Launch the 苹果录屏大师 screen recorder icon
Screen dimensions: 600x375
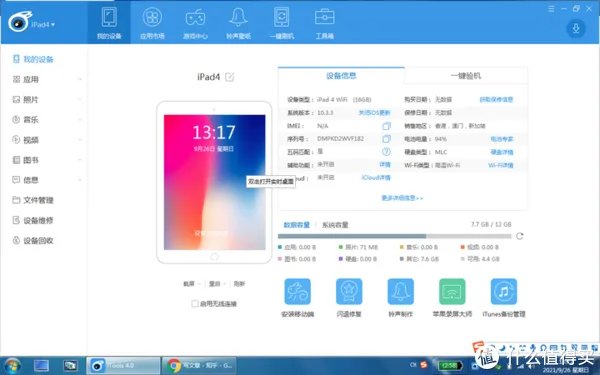point(452,292)
